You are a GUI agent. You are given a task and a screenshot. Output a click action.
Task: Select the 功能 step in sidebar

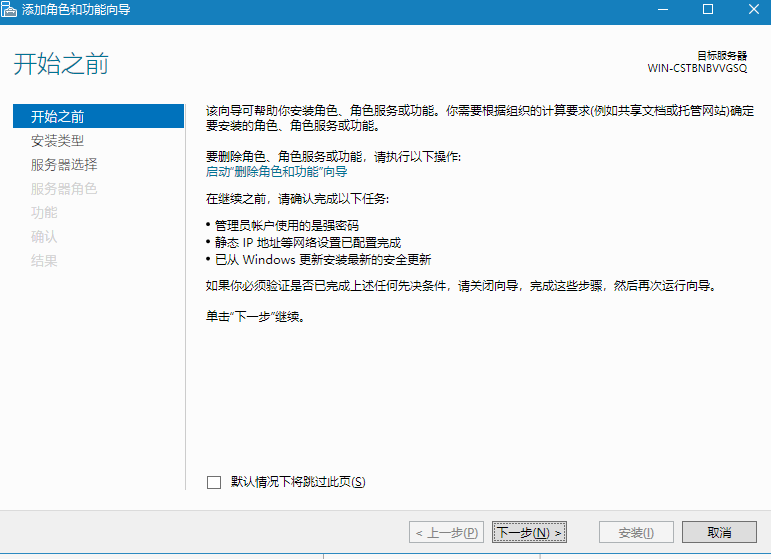tap(44, 212)
